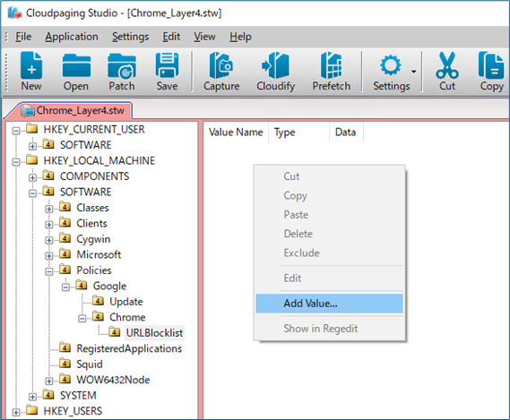The width and height of the screenshot is (510, 420).
Task: Collapse the HKEY_LOCAL_MACHINE node
Action: tap(16, 162)
